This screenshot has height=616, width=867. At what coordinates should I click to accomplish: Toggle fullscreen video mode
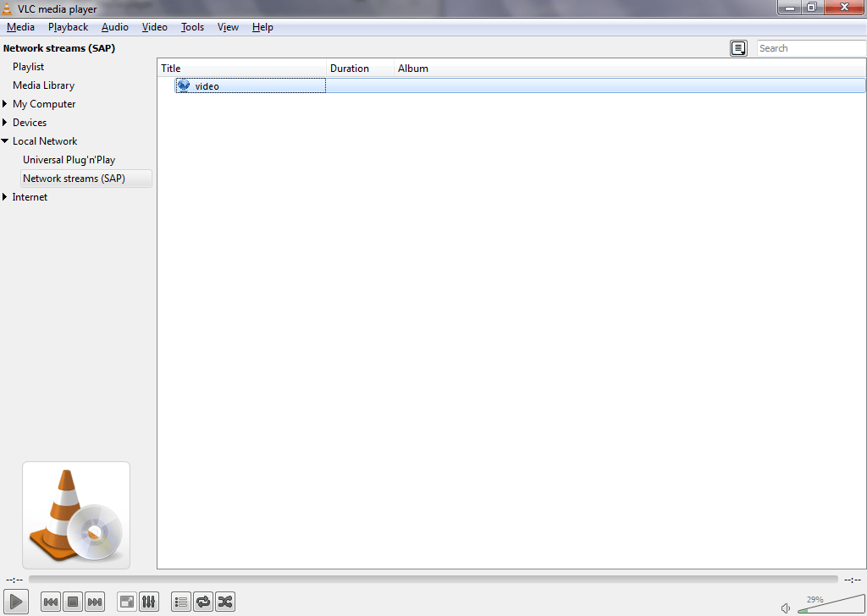(127, 602)
